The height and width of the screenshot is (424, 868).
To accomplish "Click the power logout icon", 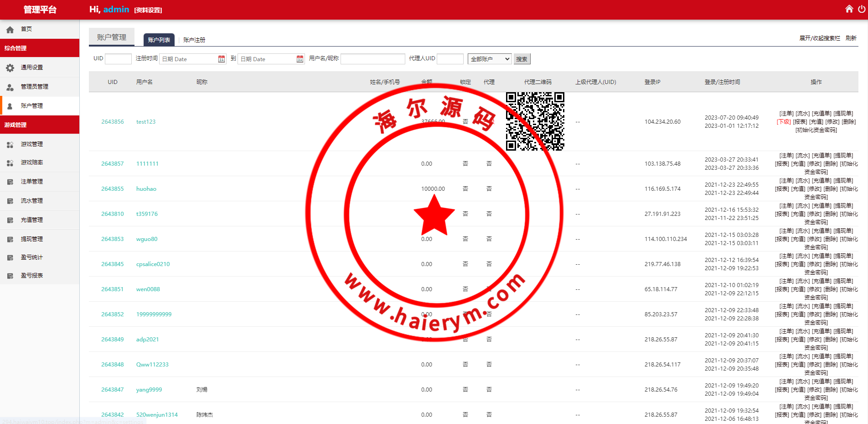I will click(x=861, y=9).
